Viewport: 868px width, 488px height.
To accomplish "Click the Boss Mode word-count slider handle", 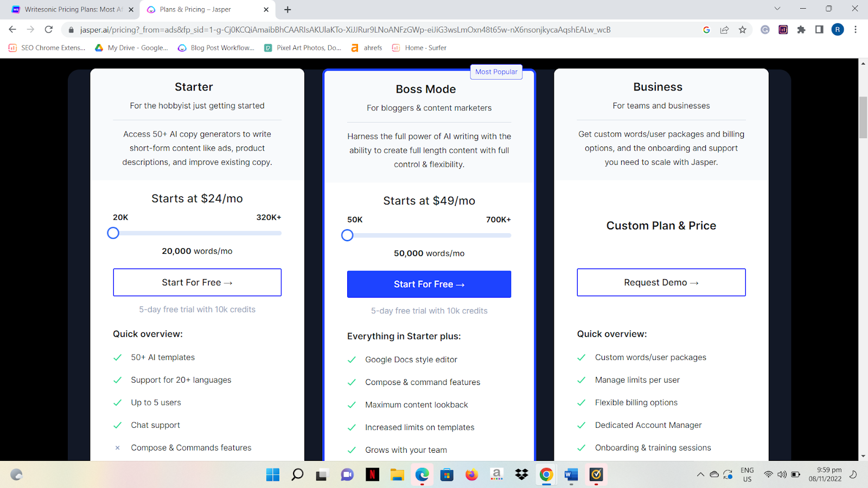I will [x=347, y=235].
